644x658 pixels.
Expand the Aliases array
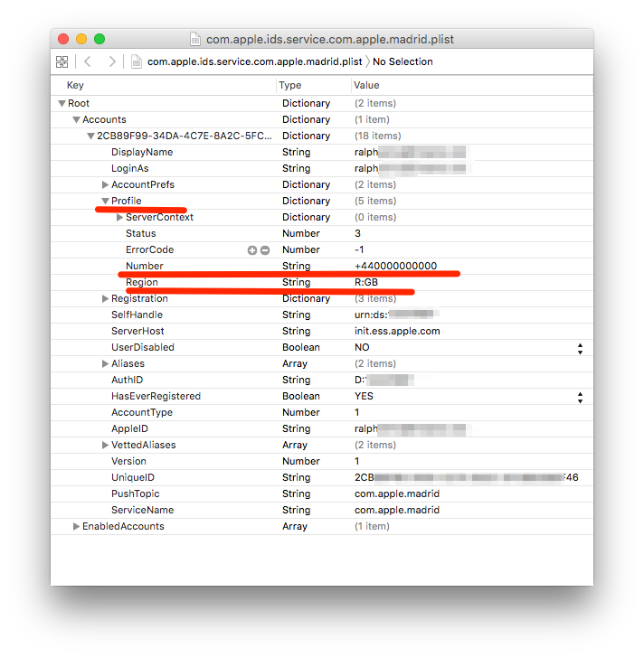[106, 364]
